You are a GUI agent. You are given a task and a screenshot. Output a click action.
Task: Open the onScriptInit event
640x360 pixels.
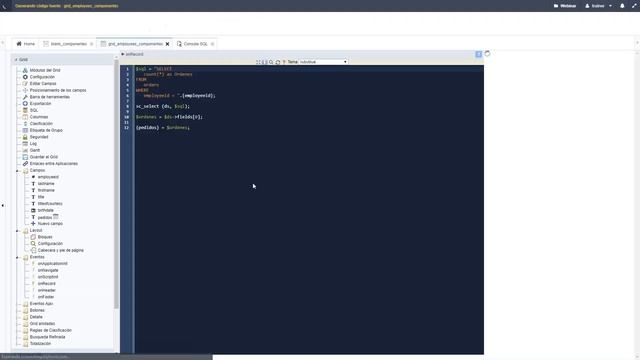(48, 277)
